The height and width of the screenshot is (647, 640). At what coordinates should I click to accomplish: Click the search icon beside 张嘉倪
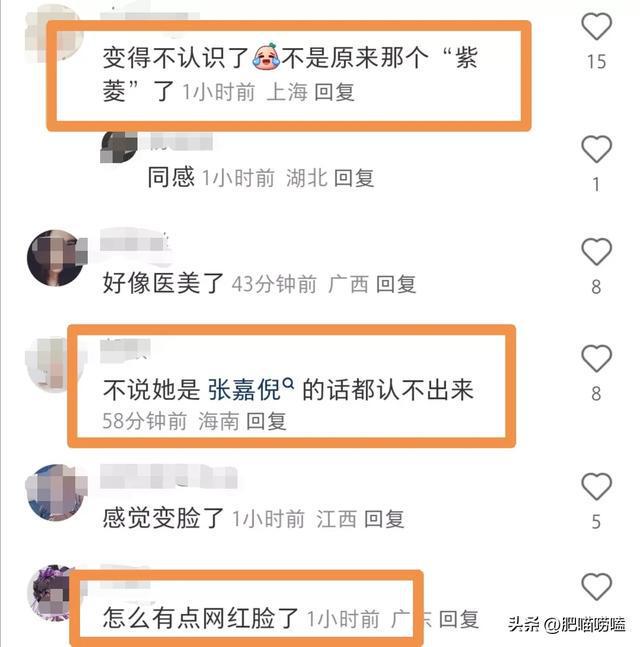click(x=289, y=384)
